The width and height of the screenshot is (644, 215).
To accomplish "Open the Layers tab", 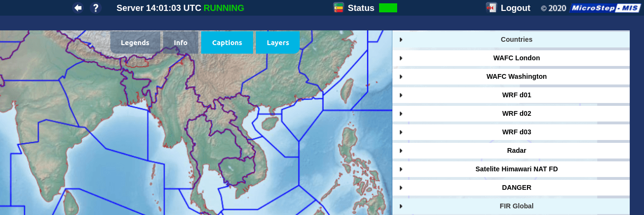I will pos(278,43).
